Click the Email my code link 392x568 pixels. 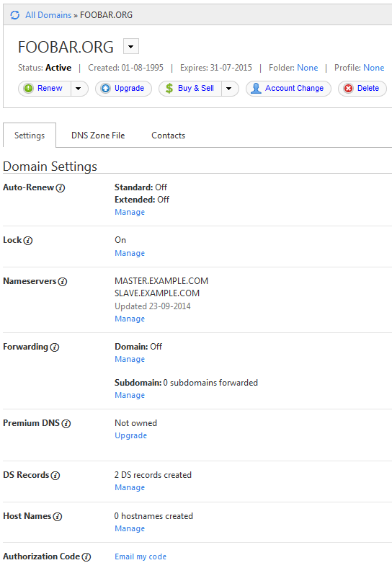click(141, 556)
